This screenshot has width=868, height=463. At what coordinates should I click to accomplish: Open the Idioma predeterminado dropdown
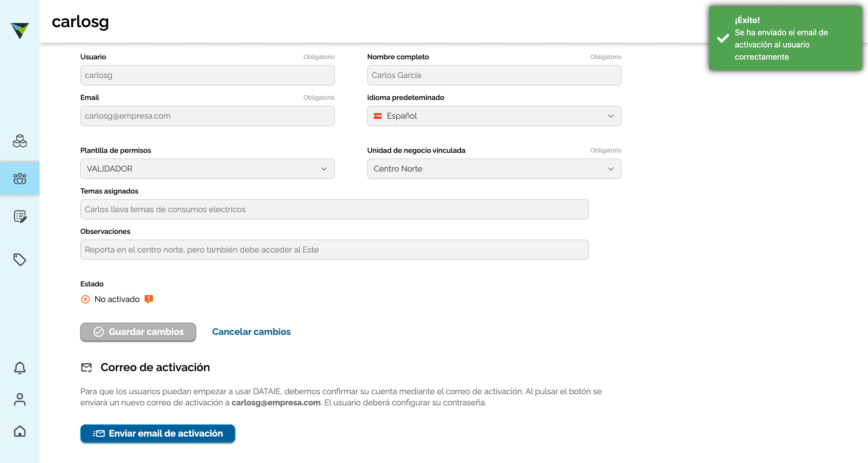(x=494, y=116)
